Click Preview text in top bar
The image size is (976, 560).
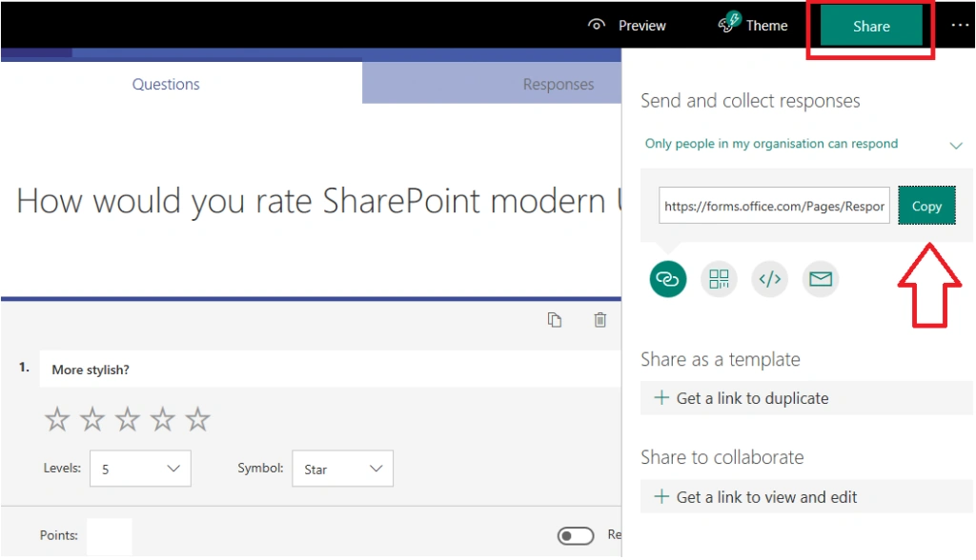point(641,26)
